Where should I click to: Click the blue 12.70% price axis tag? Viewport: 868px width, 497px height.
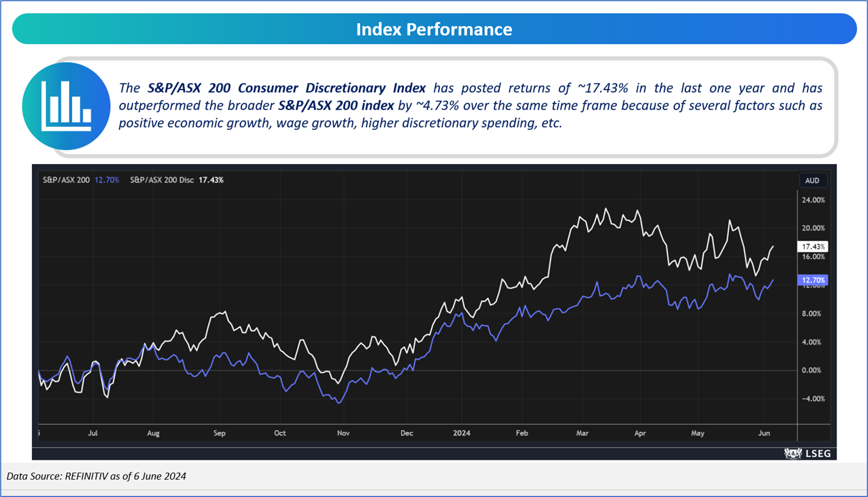point(813,280)
